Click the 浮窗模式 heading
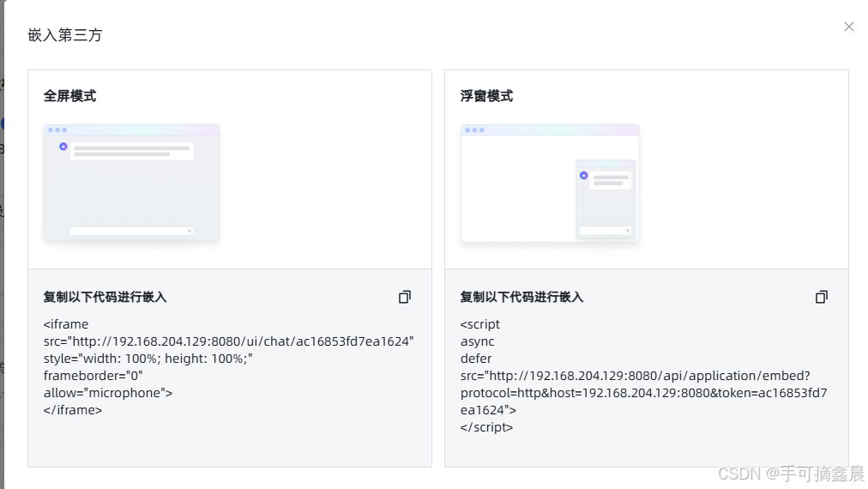The image size is (868, 489). (x=486, y=96)
